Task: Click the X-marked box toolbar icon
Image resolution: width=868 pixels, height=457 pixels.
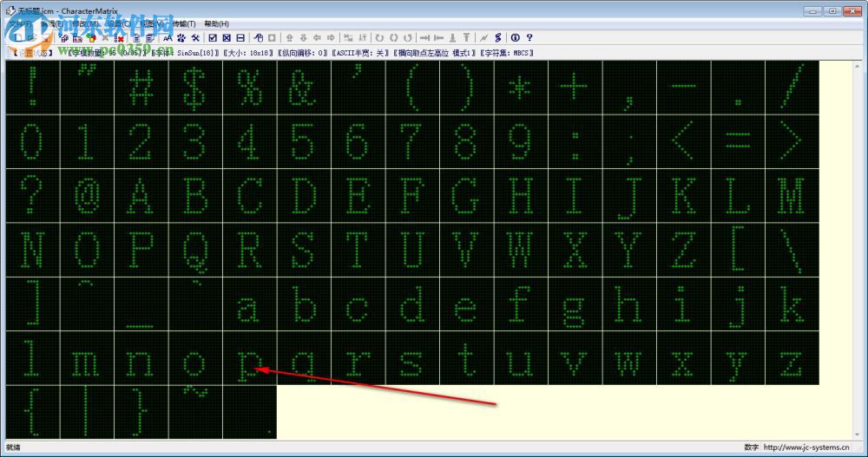Action: (x=227, y=37)
